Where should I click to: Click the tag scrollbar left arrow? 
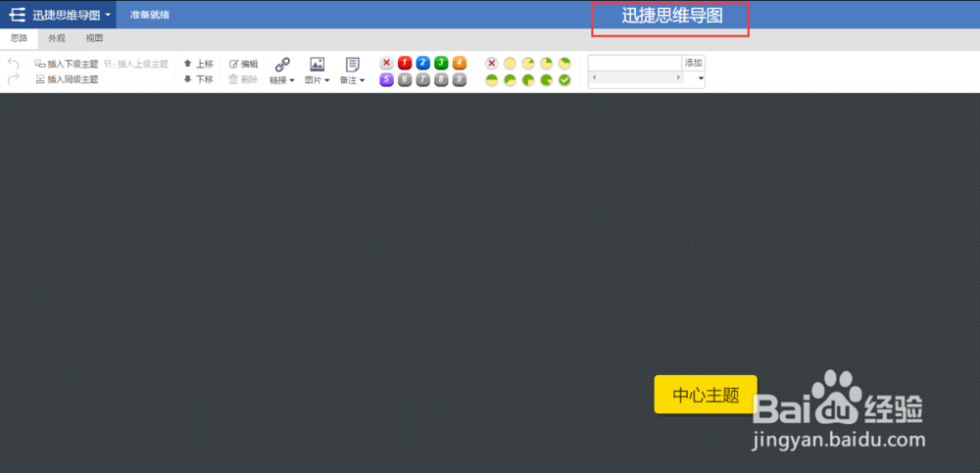point(594,77)
